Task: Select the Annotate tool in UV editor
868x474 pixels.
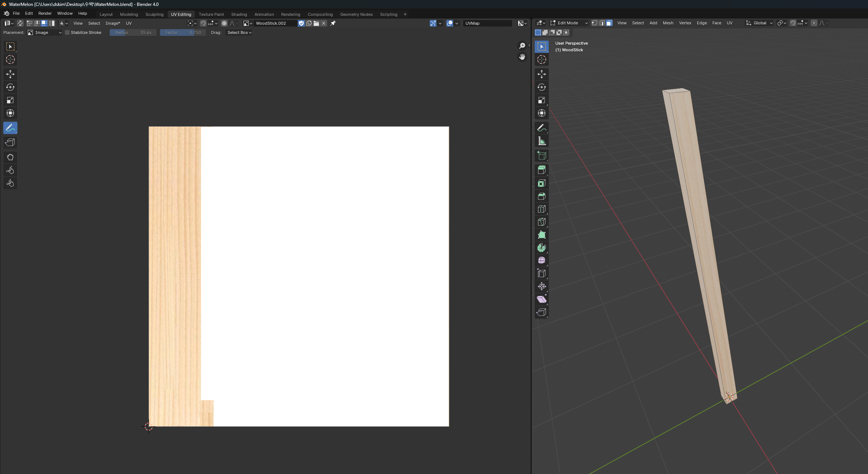Action: point(10,128)
